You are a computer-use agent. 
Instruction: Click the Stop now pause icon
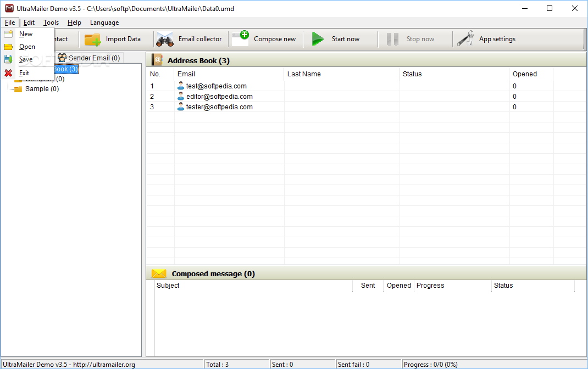pos(392,39)
